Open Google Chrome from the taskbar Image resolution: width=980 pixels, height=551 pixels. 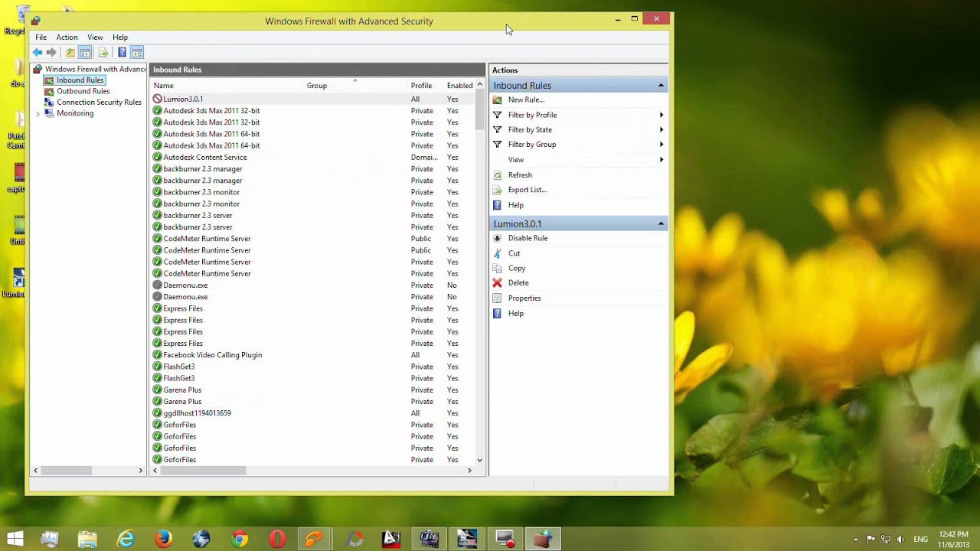tap(240, 540)
